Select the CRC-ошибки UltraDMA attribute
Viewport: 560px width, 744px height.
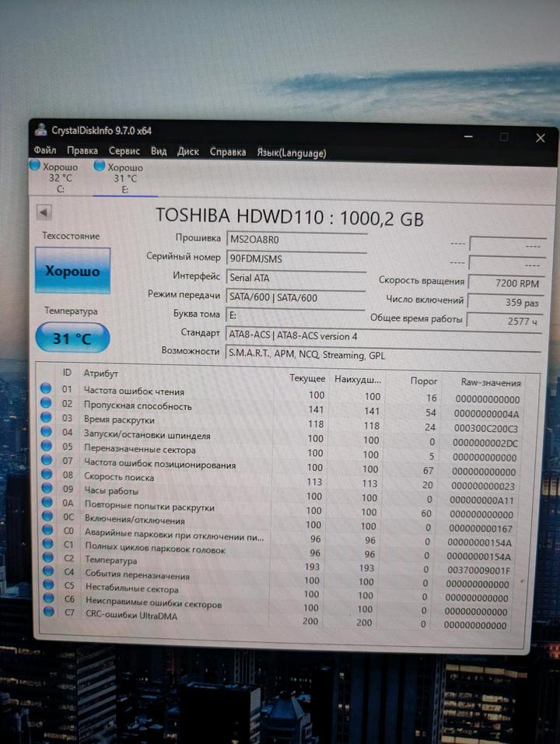[x=131, y=616]
